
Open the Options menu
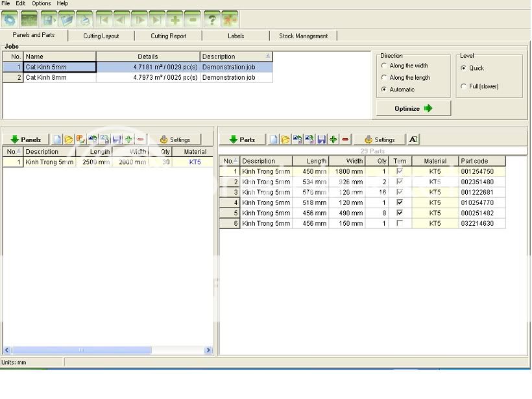point(41,3)
